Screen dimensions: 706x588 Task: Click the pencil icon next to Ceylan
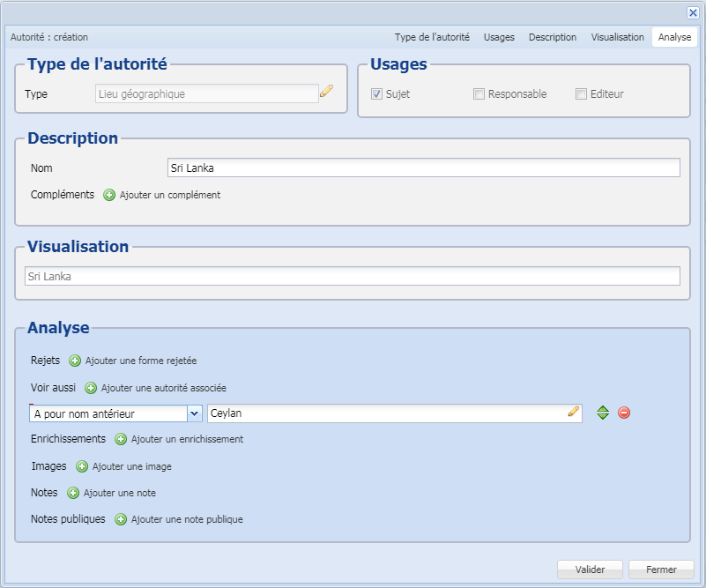coord(576,412)
